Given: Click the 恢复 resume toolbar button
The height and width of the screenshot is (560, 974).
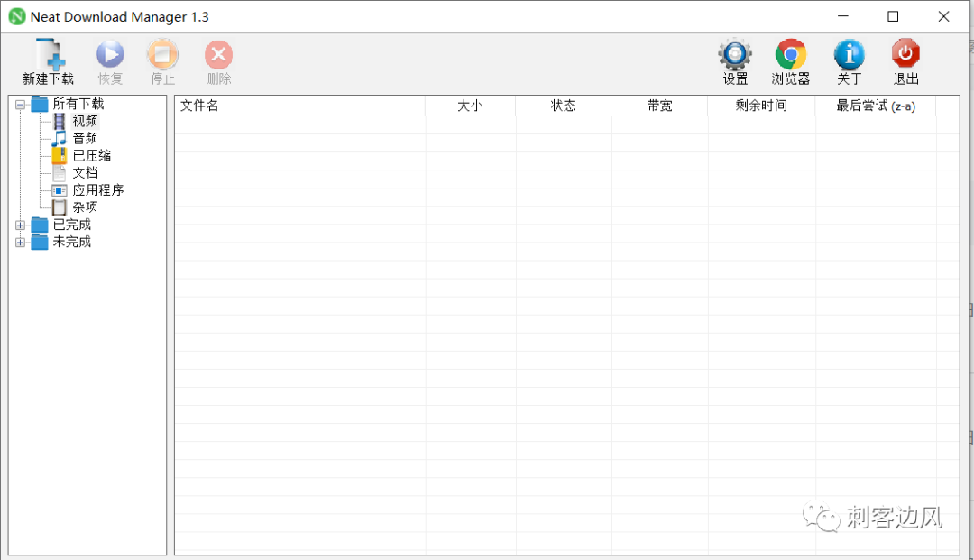Looking at the screenshot, I should 110,61.
